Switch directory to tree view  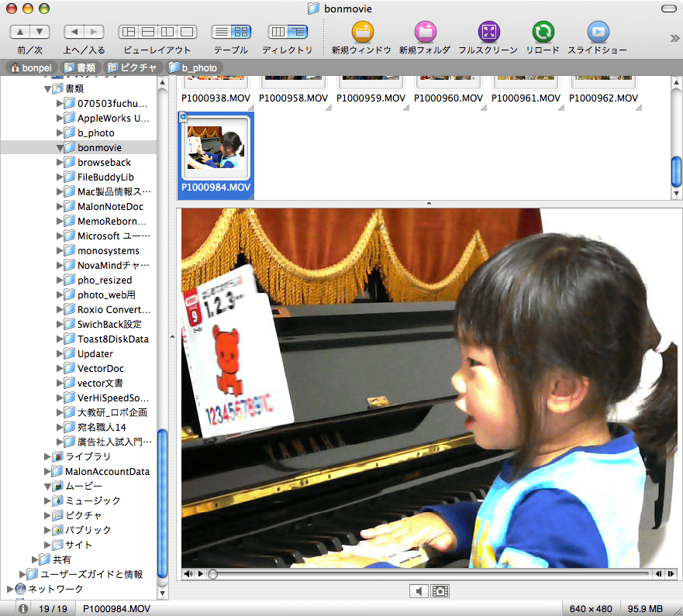(x=298, y=31)
